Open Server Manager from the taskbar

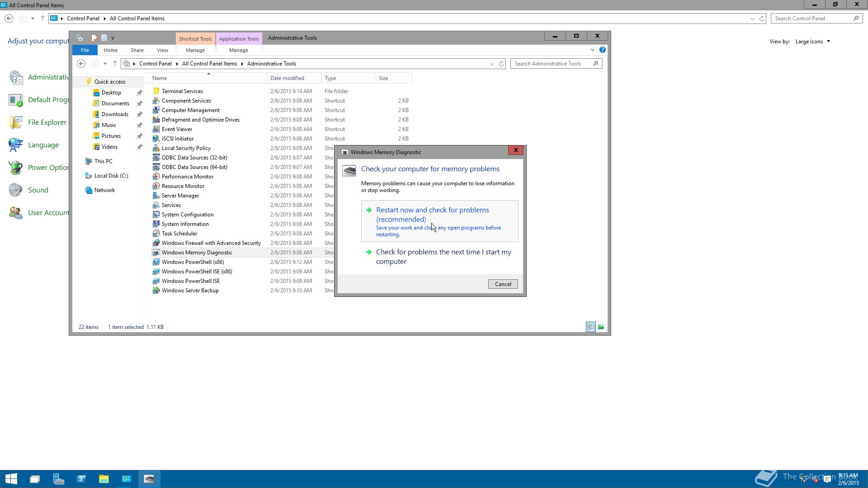pyautogui.click(x=58, y=479)
